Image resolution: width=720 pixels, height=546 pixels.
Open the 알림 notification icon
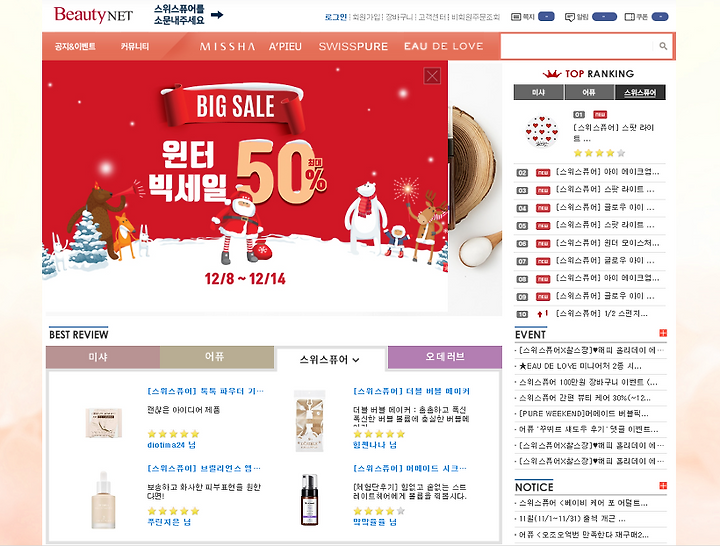(570, 17)
